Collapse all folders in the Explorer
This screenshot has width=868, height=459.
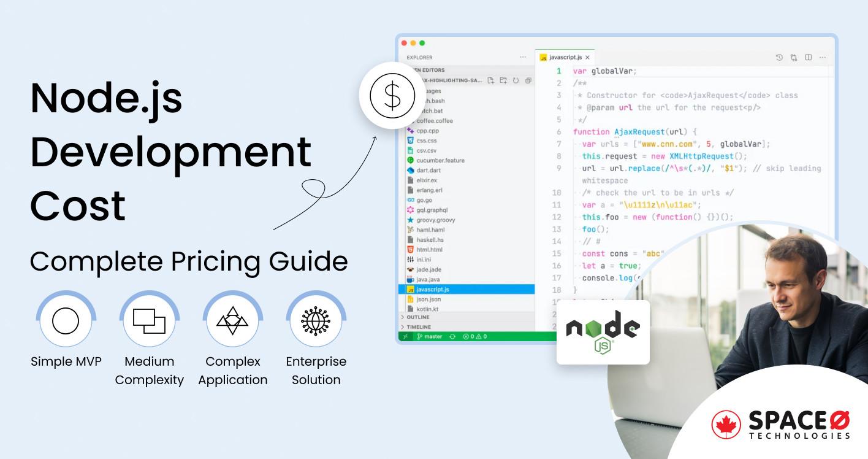pos(529,80)
